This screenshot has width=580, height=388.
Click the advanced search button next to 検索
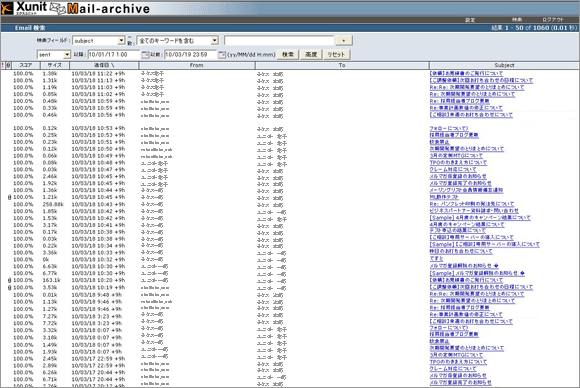(311, 54)
